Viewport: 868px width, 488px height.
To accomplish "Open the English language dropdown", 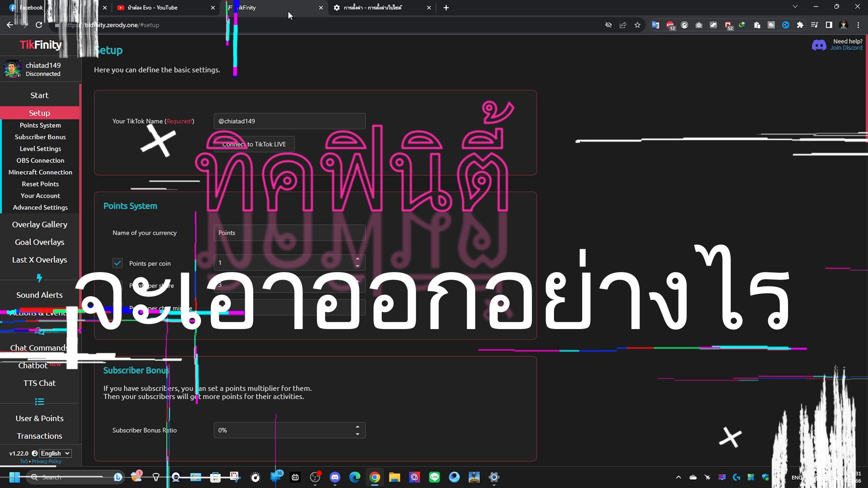I will click(x=55, y=453).
